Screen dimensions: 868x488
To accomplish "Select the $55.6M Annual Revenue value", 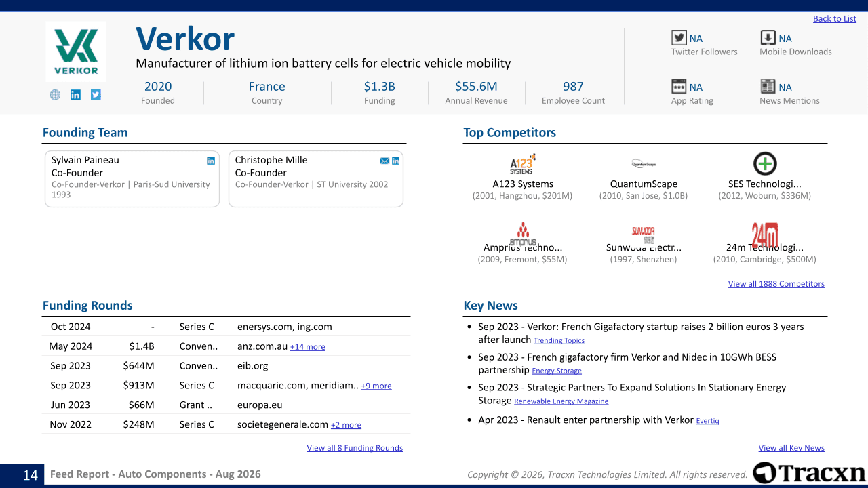I will pos(476,87).
